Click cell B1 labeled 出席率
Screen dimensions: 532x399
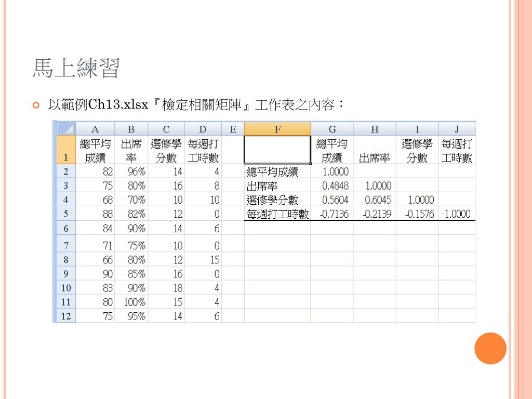131,150
